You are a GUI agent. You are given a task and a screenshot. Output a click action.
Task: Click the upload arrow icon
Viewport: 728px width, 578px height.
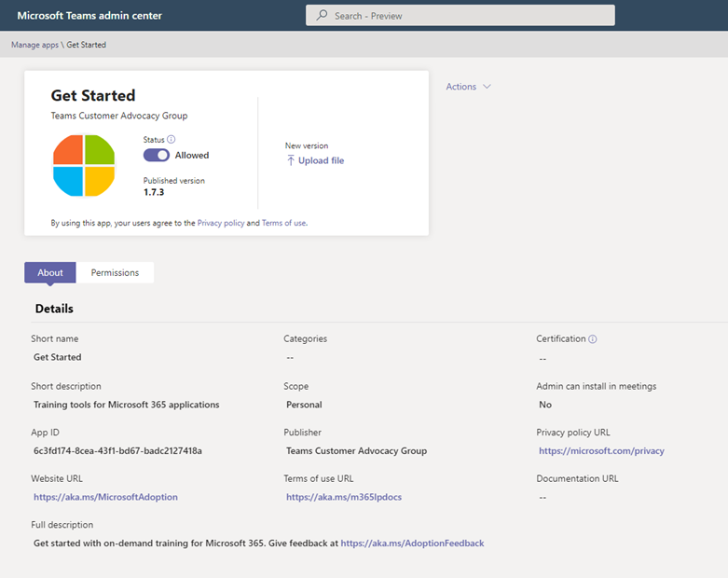point(291,160)
